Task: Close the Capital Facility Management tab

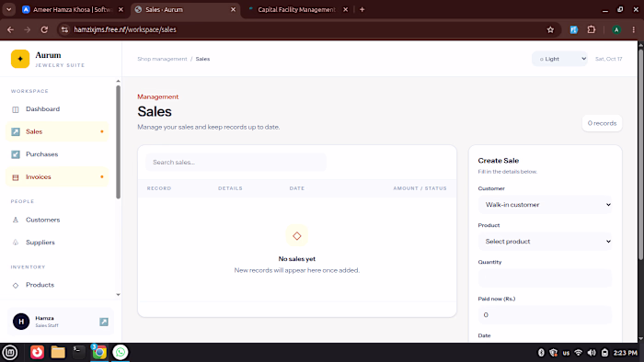Action: pos(345,9)
